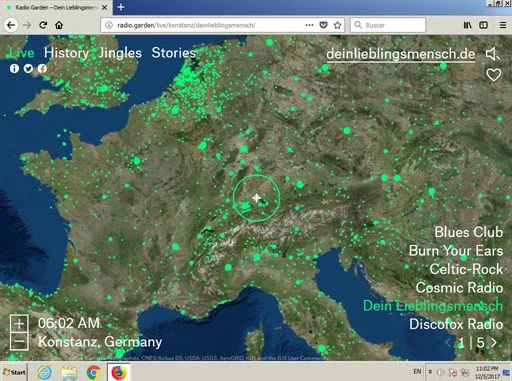The height and width of the screenshot is (381, 512).
Task: Reload the Radio Garden page
Action: (x=43, y=25)
